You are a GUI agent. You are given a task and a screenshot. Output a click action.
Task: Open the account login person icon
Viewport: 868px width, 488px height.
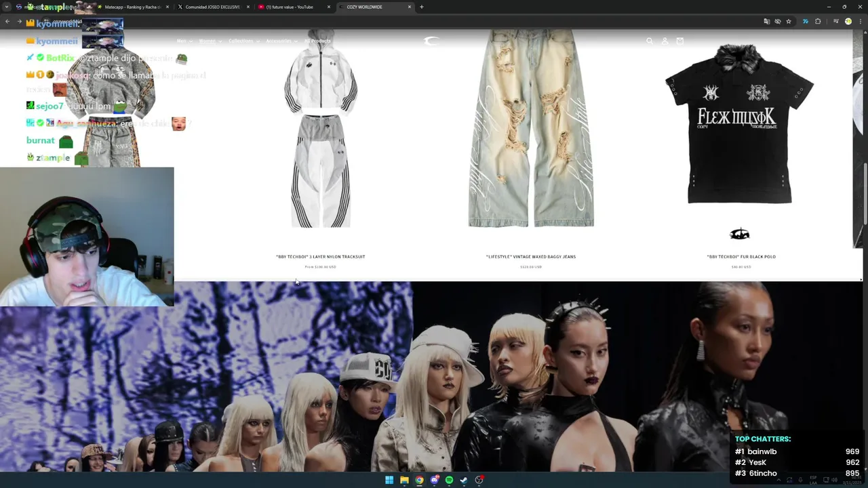tap(665, 41)
